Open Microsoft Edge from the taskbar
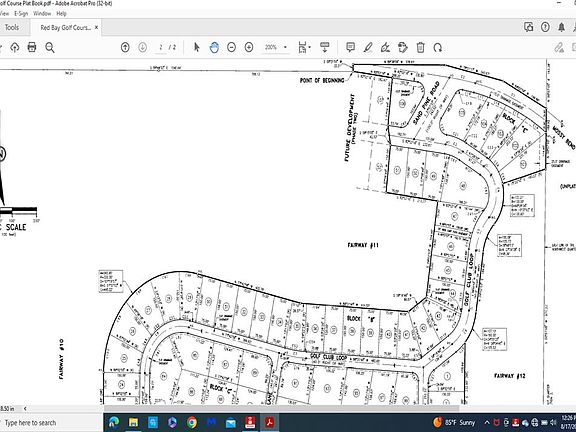This screenshot has width=576, height=432. pos(114,422)
